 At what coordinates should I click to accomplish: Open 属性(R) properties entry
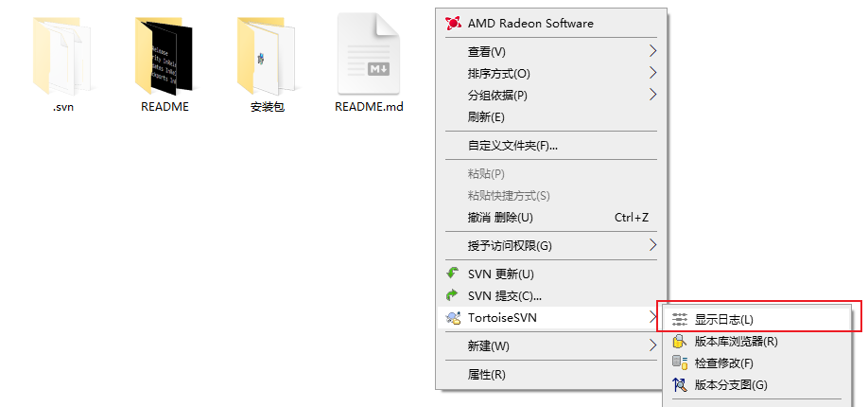click(x=486, y=374)
